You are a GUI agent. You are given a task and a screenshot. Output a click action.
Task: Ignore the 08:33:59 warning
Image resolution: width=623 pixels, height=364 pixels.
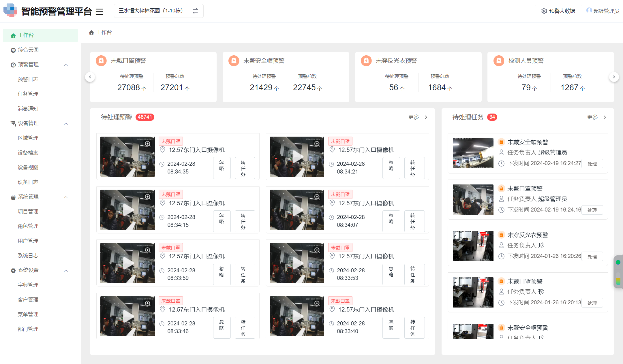(222, 275)
